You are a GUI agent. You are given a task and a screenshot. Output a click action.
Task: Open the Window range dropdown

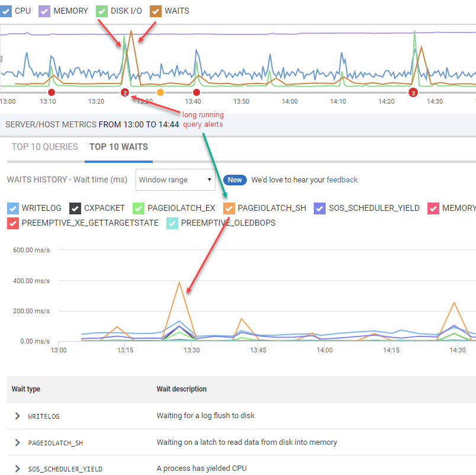(175, 180)
